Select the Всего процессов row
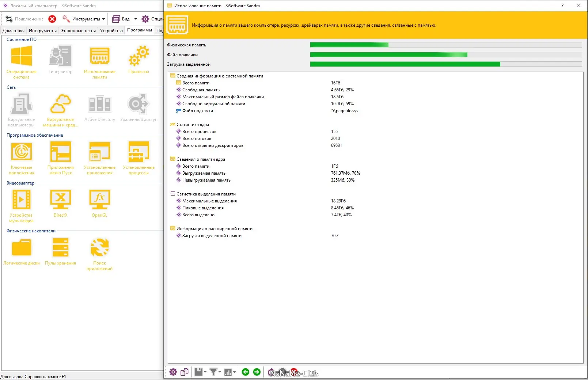Image resolution: width=588 pixels, height=380 pixels. [199, 132]
